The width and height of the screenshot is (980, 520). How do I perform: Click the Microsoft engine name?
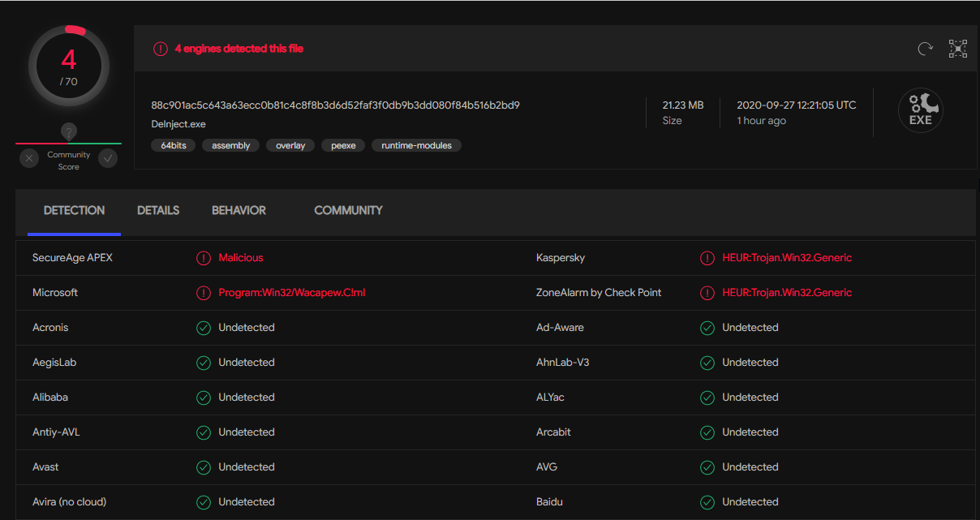(x=55, y=293)
